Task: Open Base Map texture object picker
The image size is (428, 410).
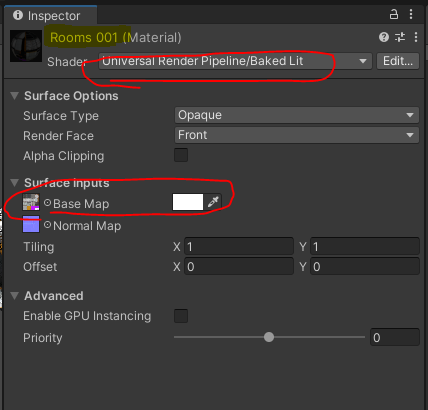Action: point(48,203)
